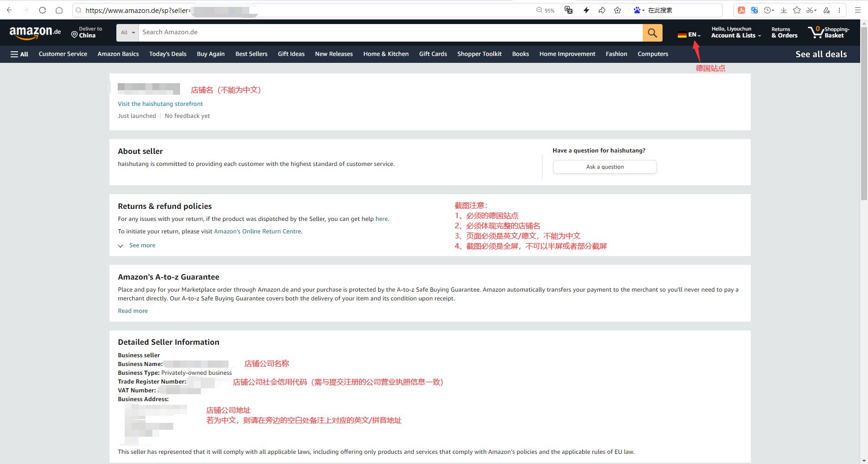The width and height of the screenshot is (868, 464).
Task: Open New Releases in nav bar
Action: click(334, 54)
